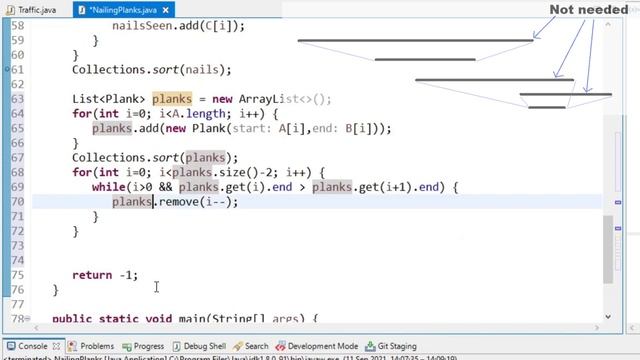Click 'A.length' in the for loop on line 64
This screenshot has height=360, width=640.
pyautogui.click(x=198, y=113)
